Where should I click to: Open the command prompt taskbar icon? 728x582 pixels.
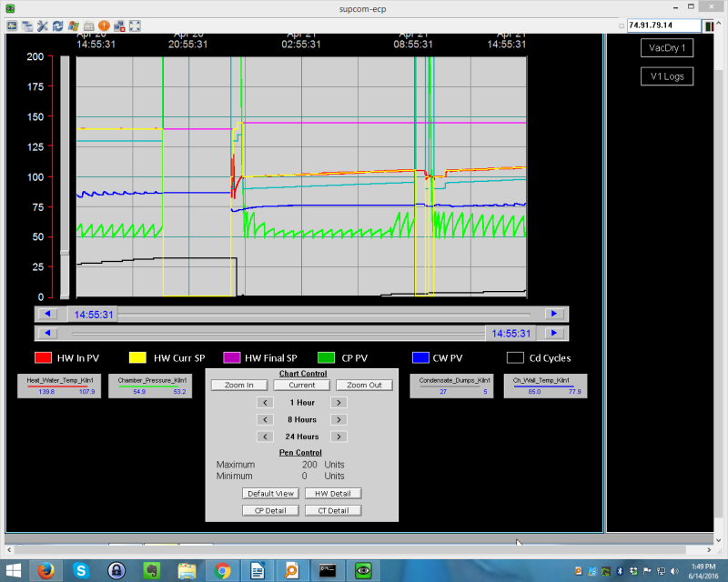coord(328,570)
